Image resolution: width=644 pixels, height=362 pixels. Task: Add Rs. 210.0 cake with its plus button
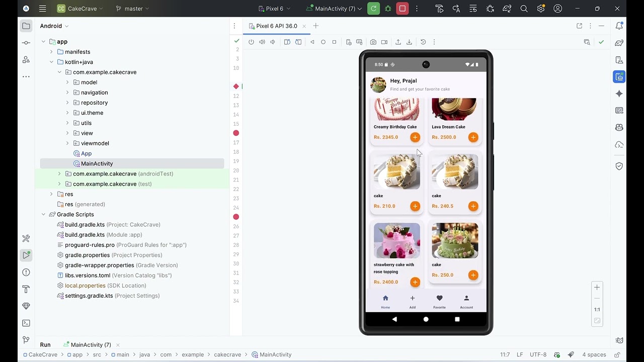415,206
